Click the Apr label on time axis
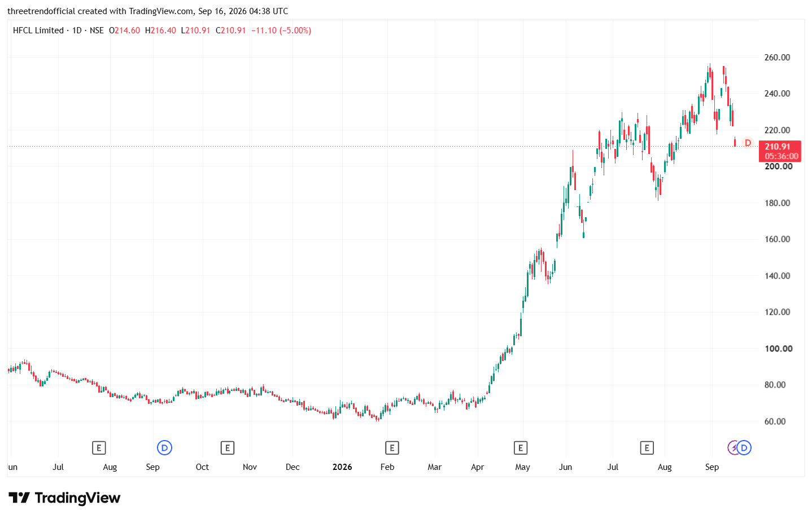 click(478, 467)
